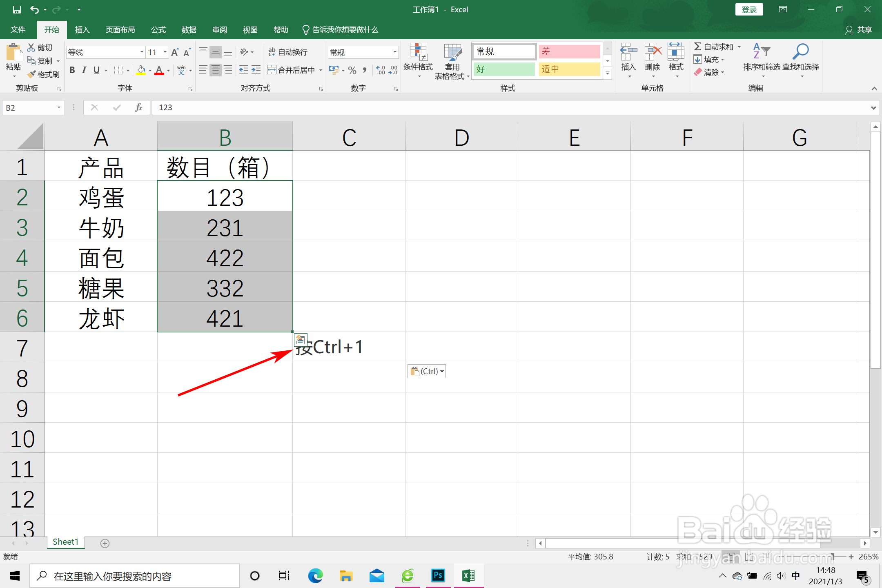Click the Format Painter brush icon
Screen dimensions: 882x588
click(x=32, y=74)
